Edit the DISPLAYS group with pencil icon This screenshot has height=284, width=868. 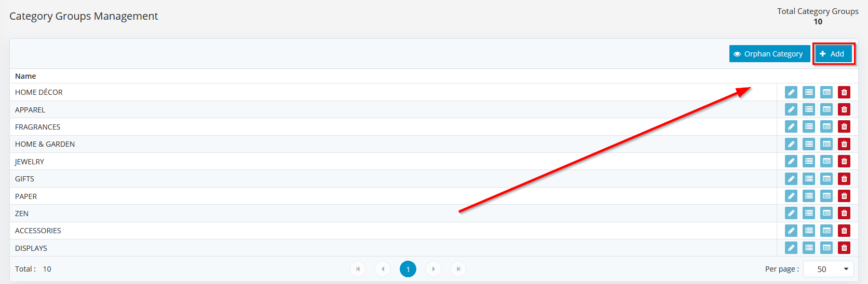pos(791,248)
